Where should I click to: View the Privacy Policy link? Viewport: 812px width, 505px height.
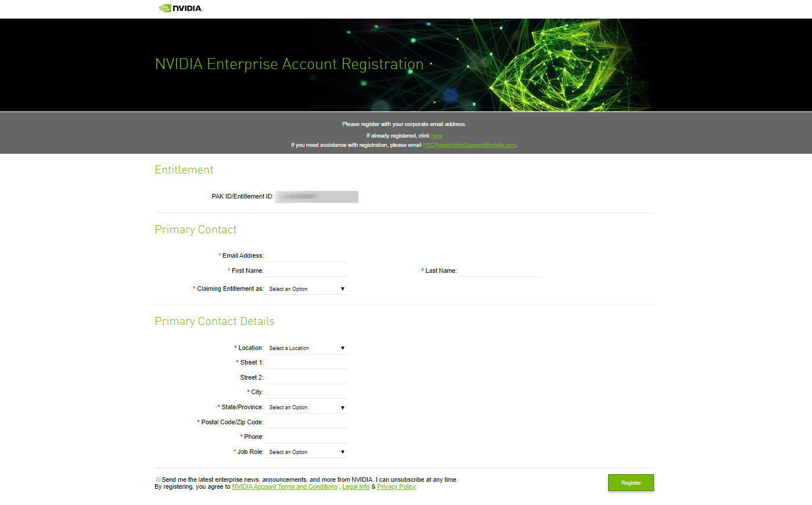coord(396,487)
